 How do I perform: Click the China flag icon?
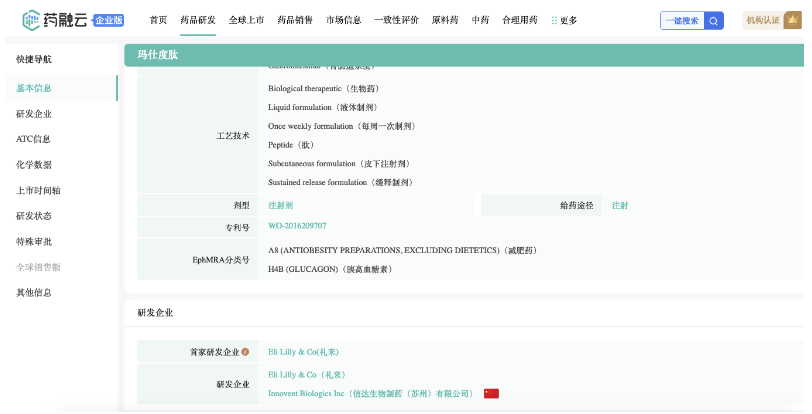point(491,394)
